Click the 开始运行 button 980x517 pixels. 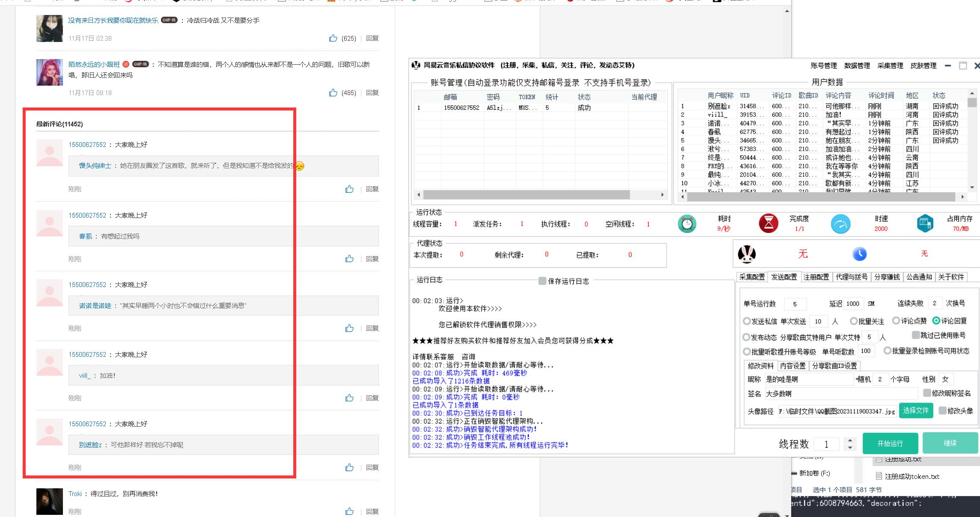890,443
